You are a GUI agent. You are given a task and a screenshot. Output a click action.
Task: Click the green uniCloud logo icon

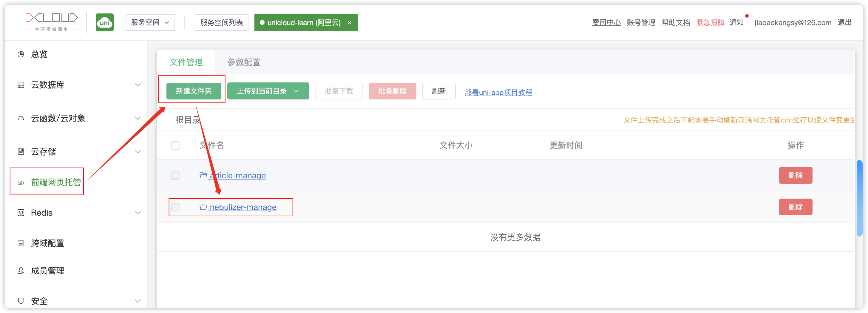pyautogui.click(x=104, y=23)
